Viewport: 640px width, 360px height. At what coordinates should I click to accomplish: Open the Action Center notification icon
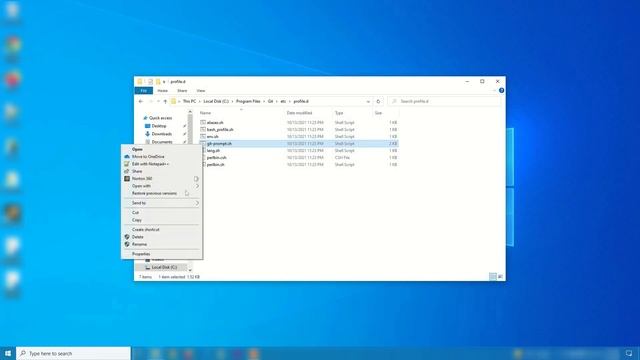[x=629, y=353]
